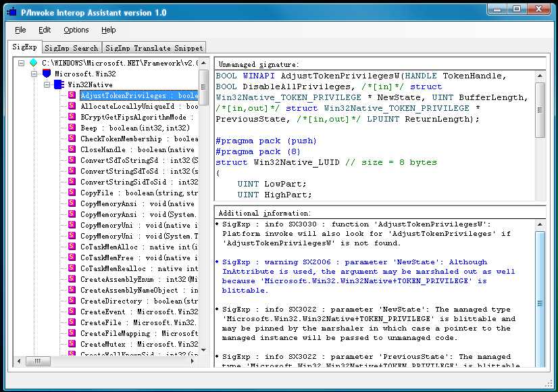Click the ConvertSdToStringSd method icon

pos(72,160)
